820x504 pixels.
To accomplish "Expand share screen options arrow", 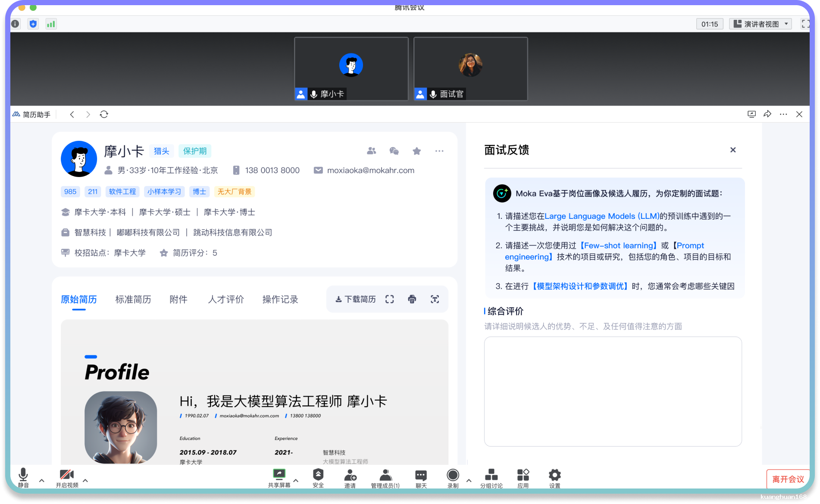I will click(296, 480).
